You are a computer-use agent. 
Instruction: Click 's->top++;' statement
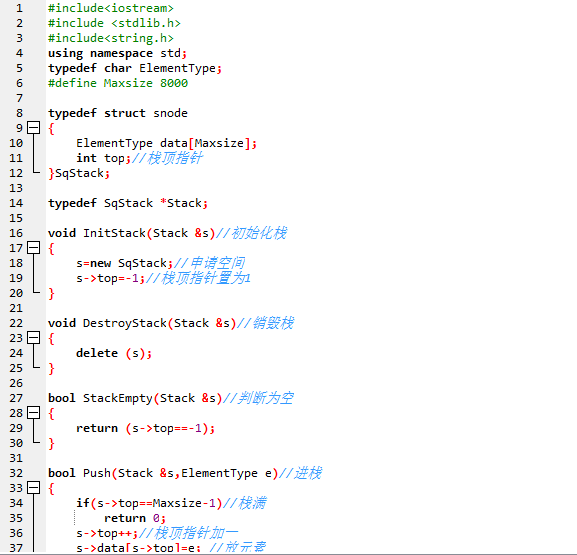click(107, 533)
